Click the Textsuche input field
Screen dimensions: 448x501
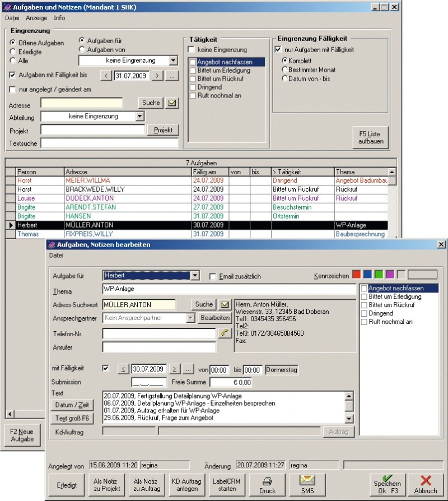[110, 143]
